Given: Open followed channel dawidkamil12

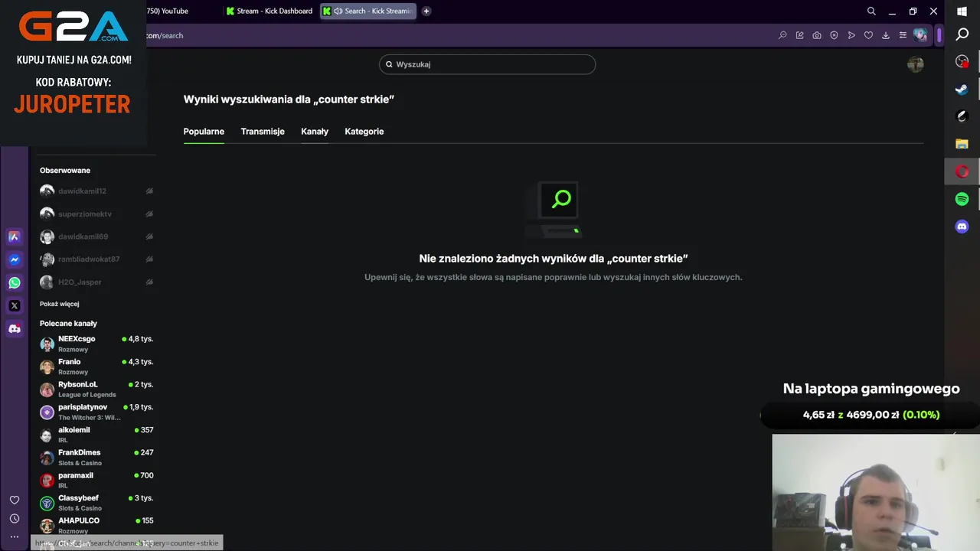Looking at the screenshot, I should click(96, 191).
